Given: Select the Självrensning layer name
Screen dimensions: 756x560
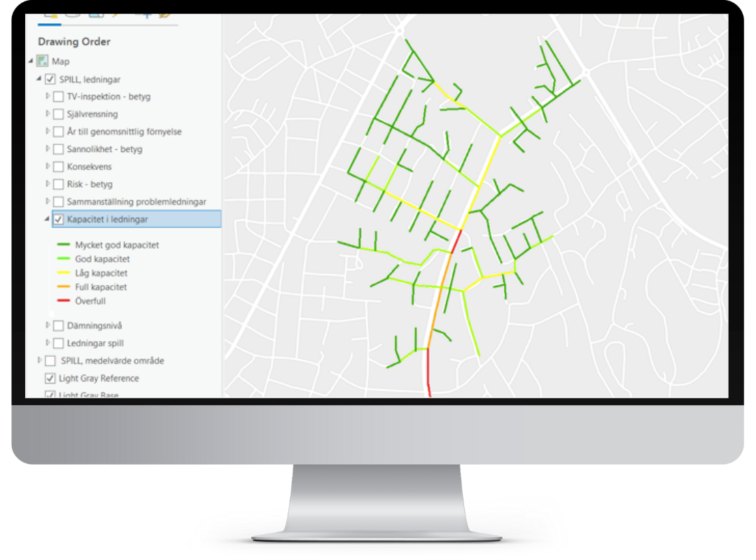Looking at the screenshot, I should point(92,114).
